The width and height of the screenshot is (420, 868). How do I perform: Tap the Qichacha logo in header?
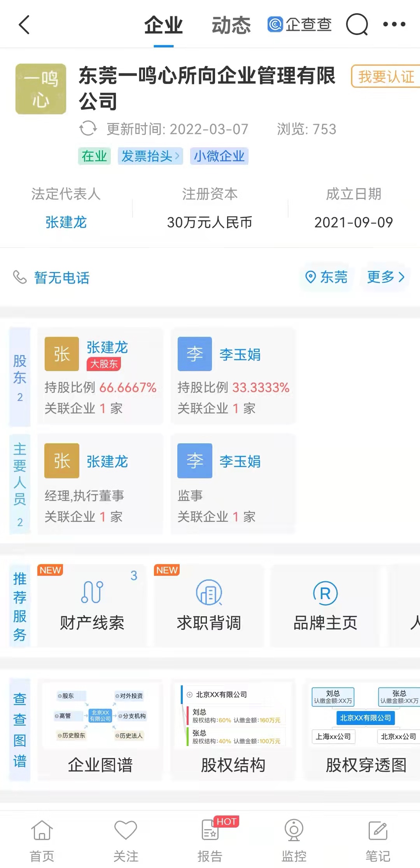click(x=299, y=24)
